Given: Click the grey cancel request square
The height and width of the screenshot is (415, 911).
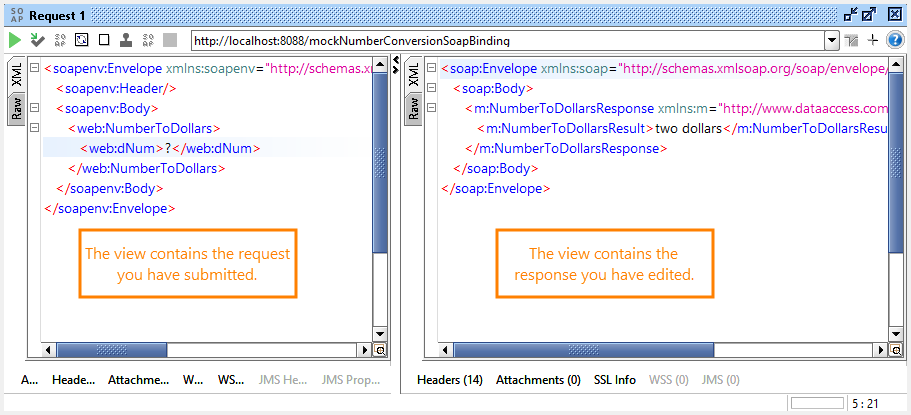Looking at the screenshot, I should (170, 40).
